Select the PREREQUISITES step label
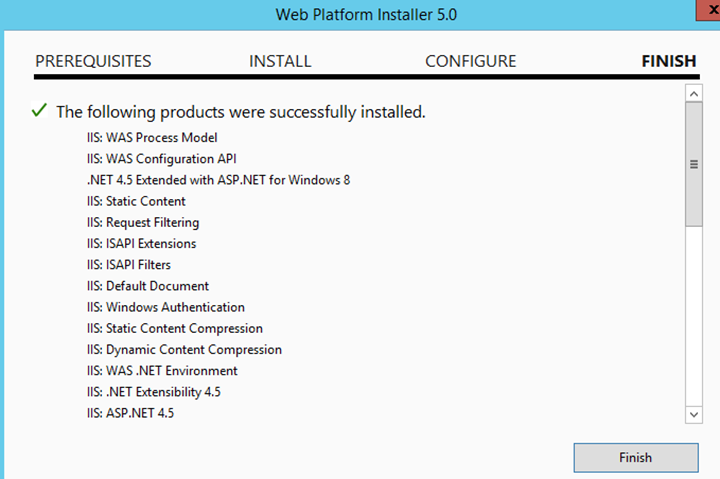Screen dimensions: 720x479 click(93, 61)
